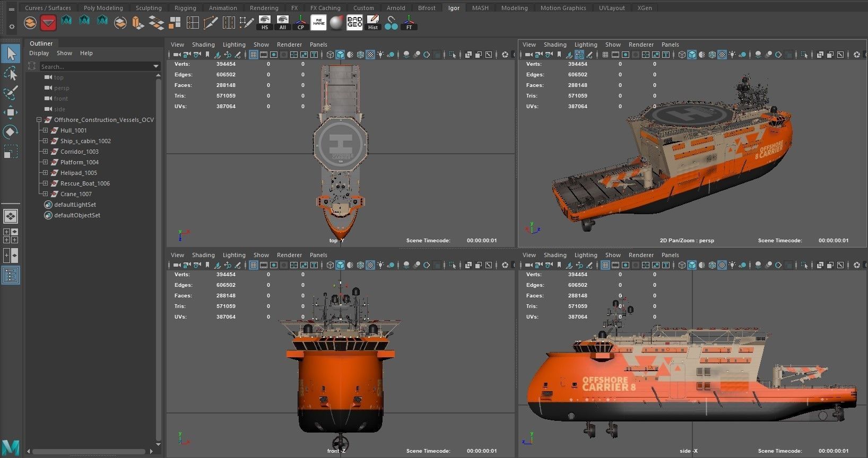Toggle smooth shade all in top view panel
This screenshot has width=868, height=458.
coord(340,55)
